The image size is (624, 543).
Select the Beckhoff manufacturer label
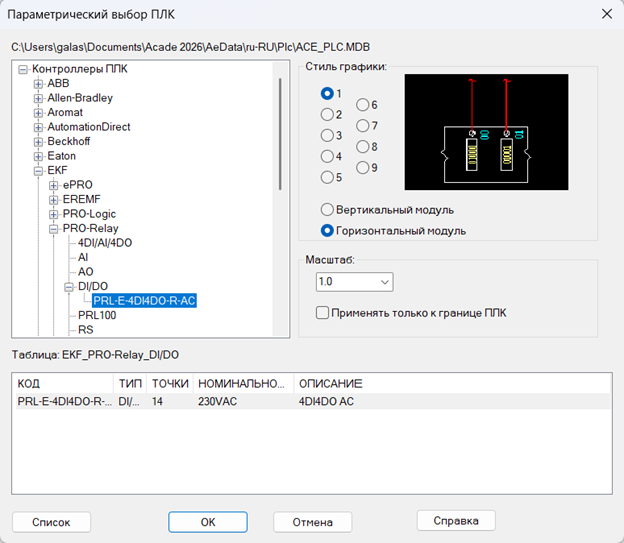[68, 141]
